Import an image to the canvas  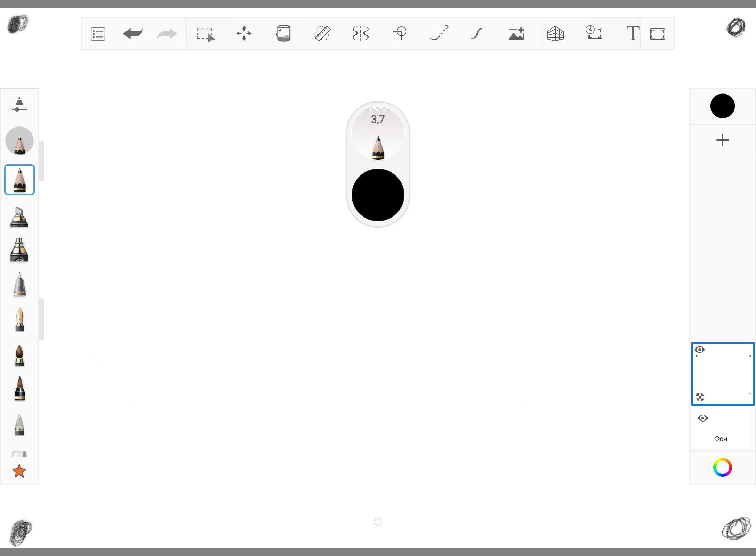[x=516, y=34]
